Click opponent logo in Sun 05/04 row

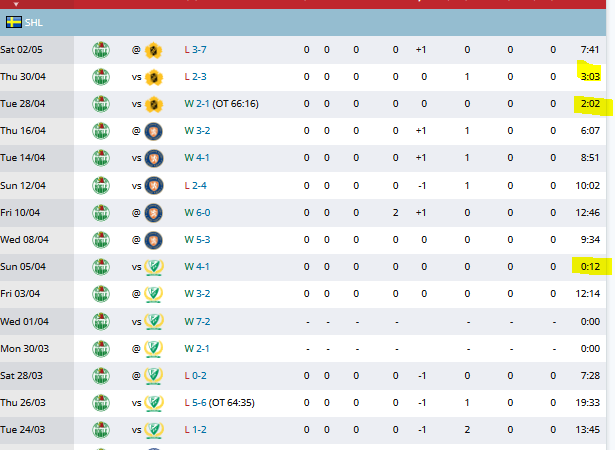[x=154, y=267]
